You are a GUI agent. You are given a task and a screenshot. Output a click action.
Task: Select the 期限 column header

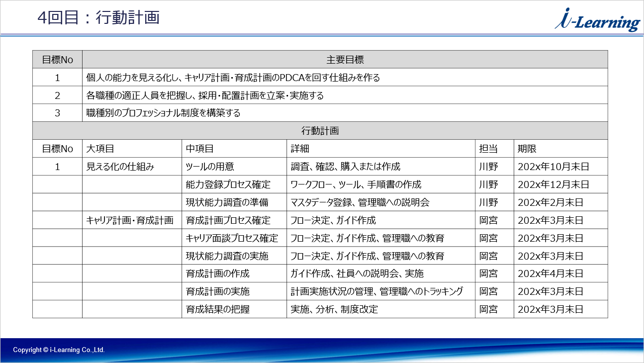tap(527, 149)
